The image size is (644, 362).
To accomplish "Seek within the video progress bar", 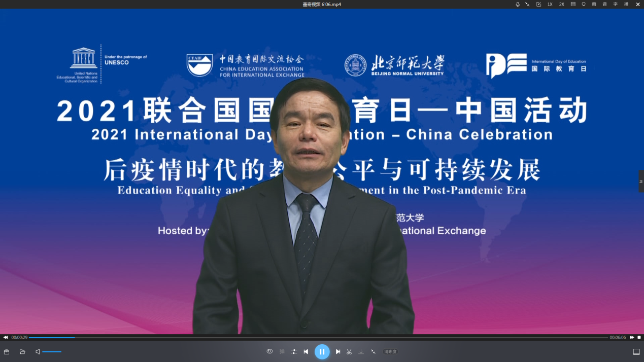I will 318,338.
